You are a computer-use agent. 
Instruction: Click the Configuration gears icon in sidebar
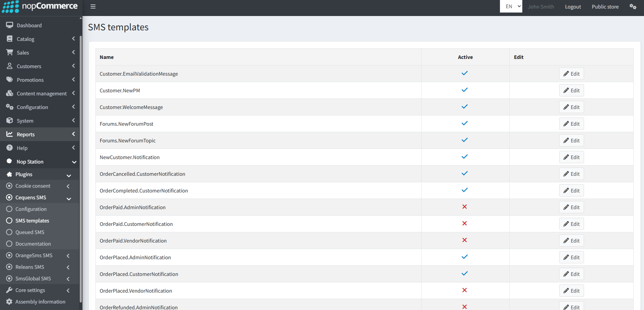[10, 107]
